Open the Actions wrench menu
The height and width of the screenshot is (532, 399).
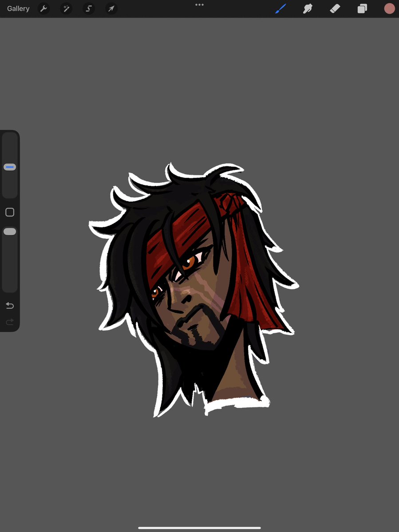(x=44, y=8)
